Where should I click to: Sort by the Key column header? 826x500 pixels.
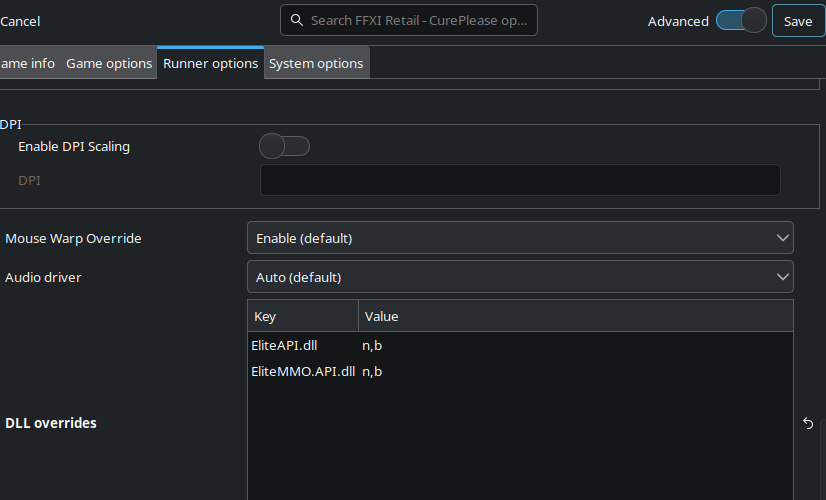(x=303, y=316)
